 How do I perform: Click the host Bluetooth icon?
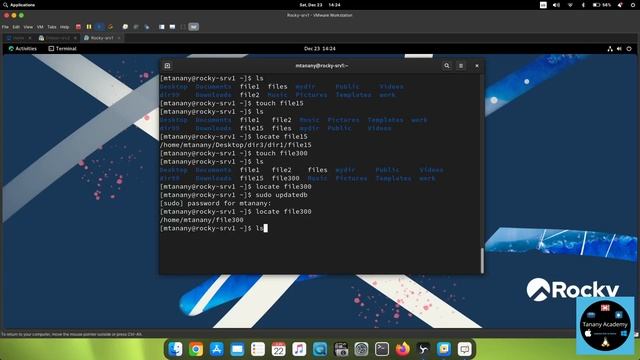pyautogui.click(x=583, y=5)
